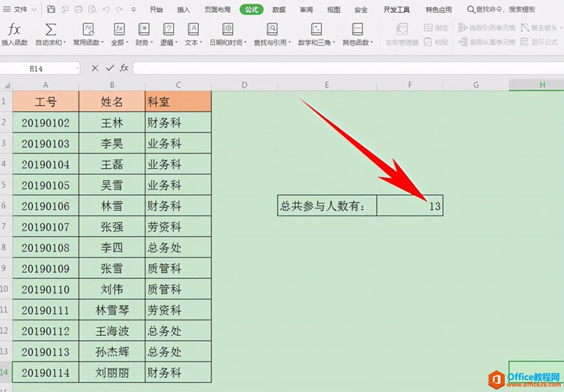Open the 文件 menu

point(20,10)
